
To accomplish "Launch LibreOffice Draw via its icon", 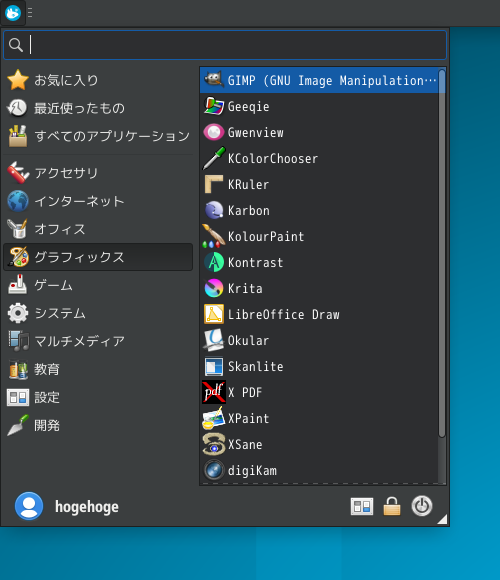I will tap(214, 314).
